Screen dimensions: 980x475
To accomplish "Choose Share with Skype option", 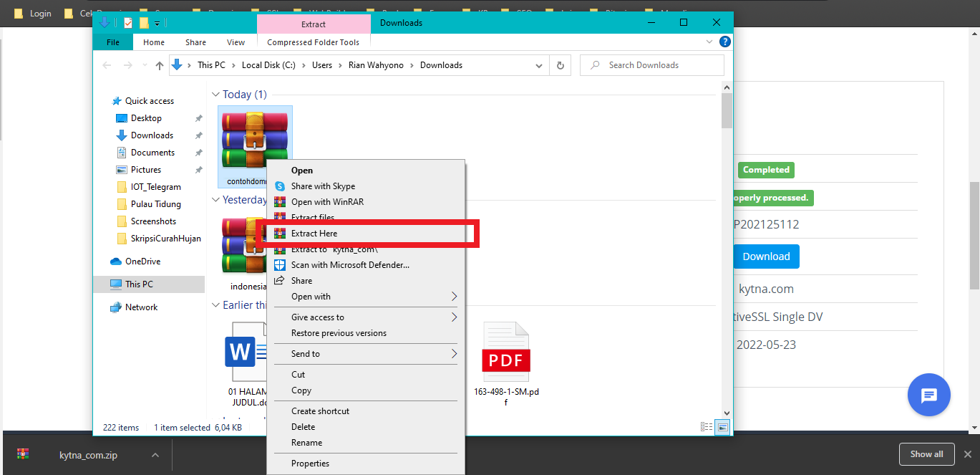I will click(x=323, y=186).
